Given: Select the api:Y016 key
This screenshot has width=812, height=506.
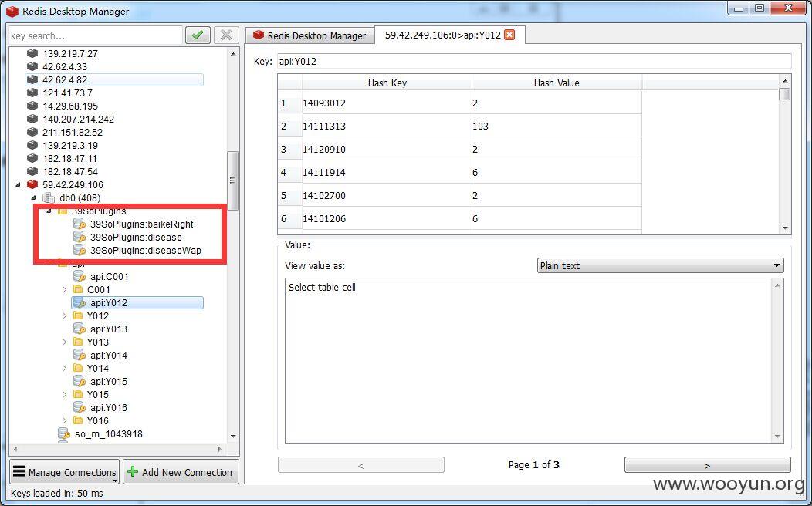Looking at the screenshot, I should (x=109, y=408).
